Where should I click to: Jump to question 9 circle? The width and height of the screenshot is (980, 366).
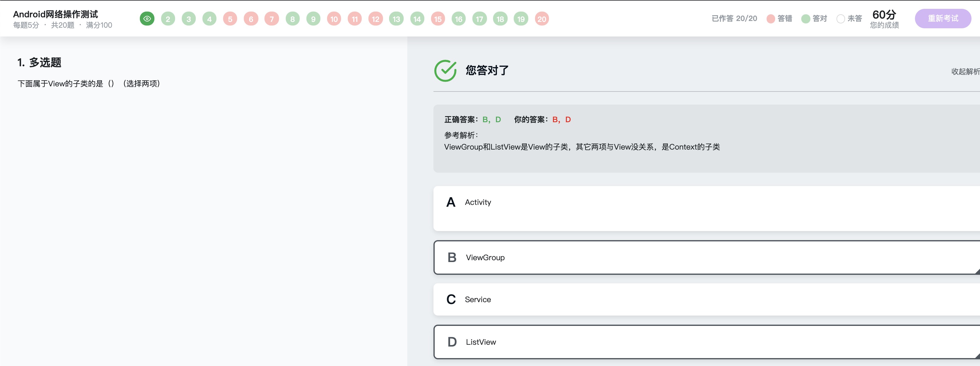[313, 19]
